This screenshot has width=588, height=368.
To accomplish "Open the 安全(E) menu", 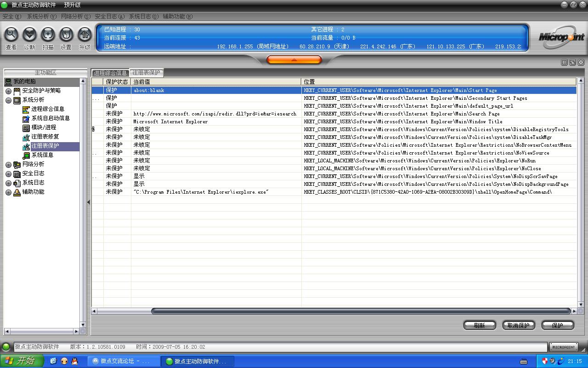I will [x=12, y=17].
